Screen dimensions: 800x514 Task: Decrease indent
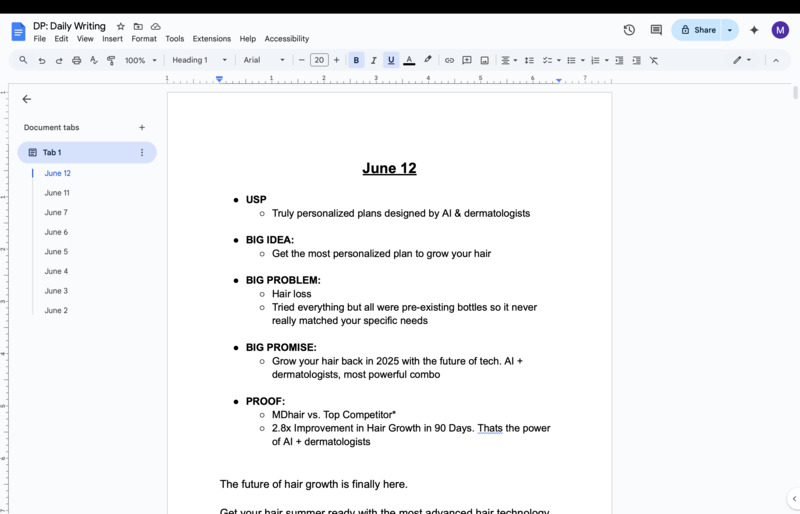619,60
